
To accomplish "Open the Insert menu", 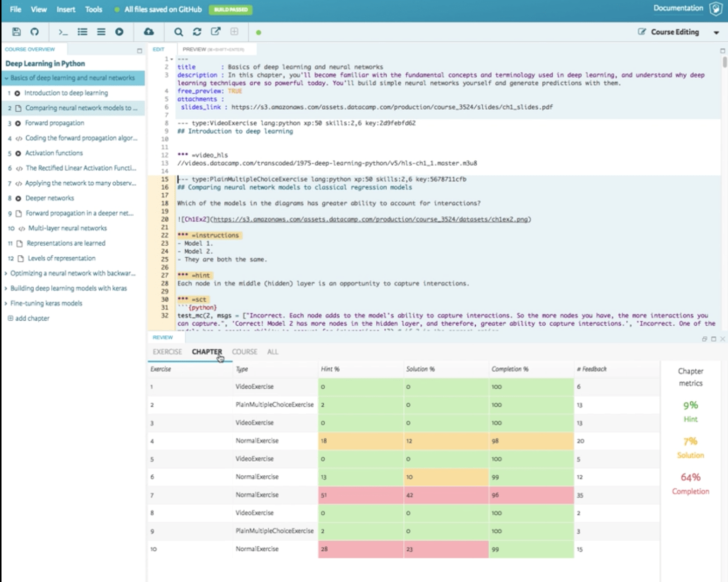I will coord(66,9).
